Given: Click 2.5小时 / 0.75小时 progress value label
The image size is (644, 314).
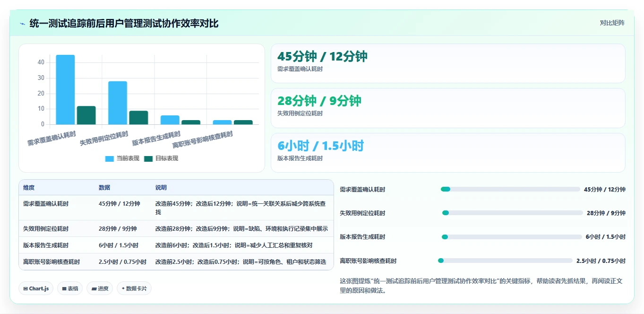Looking at the screenshot, I should [x=601, y=261].
